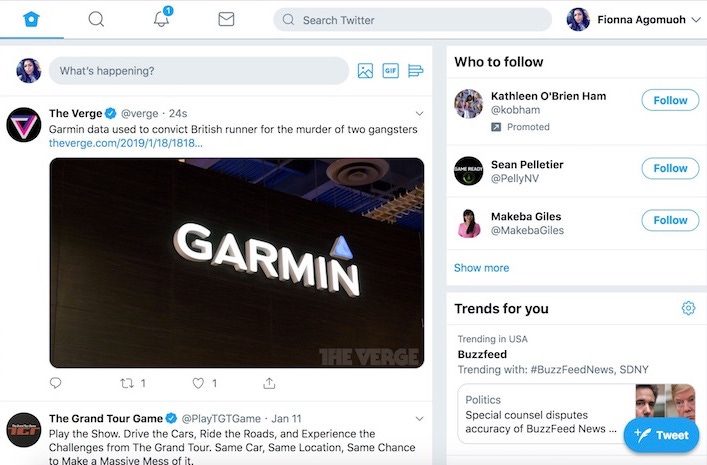Add a photo with the image icon

tap(365, 71)
